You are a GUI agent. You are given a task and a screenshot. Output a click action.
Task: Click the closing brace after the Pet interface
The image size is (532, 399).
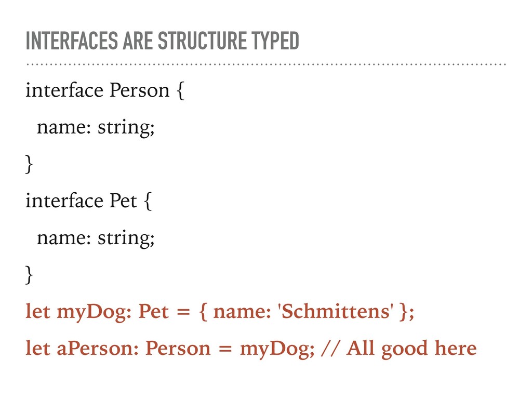pos(29,274)
